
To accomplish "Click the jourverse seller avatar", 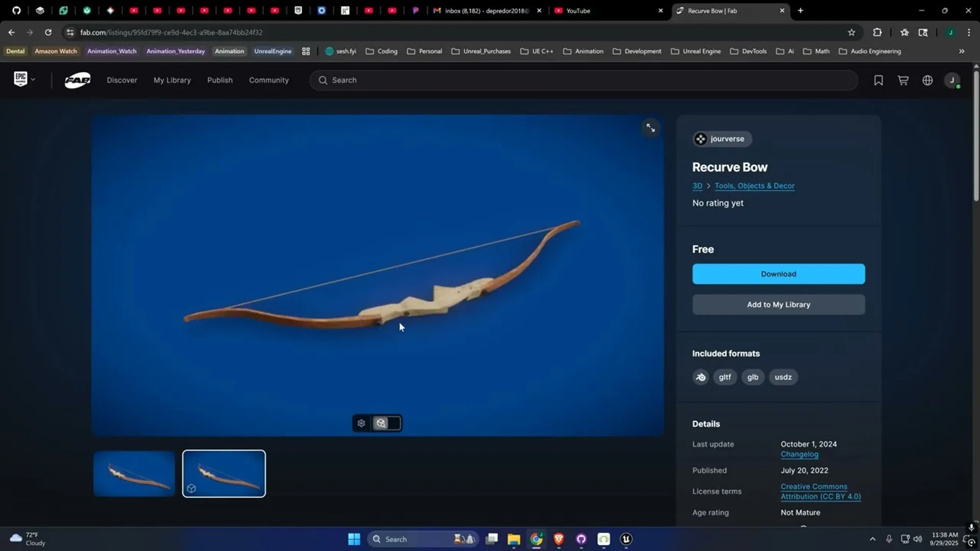I will 700,138.
